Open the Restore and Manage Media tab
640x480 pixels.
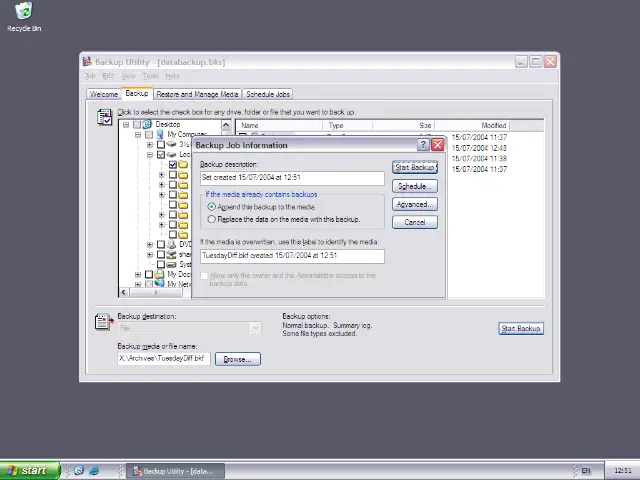click(197, 94)
